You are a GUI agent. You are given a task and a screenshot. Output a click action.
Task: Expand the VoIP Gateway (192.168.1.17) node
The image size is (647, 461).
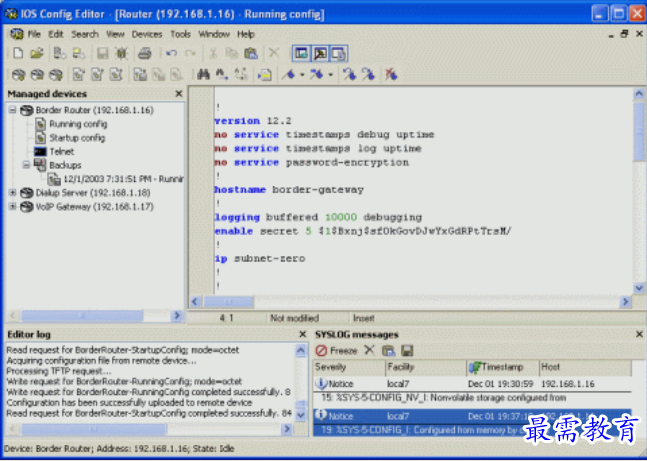pos(12,206)
